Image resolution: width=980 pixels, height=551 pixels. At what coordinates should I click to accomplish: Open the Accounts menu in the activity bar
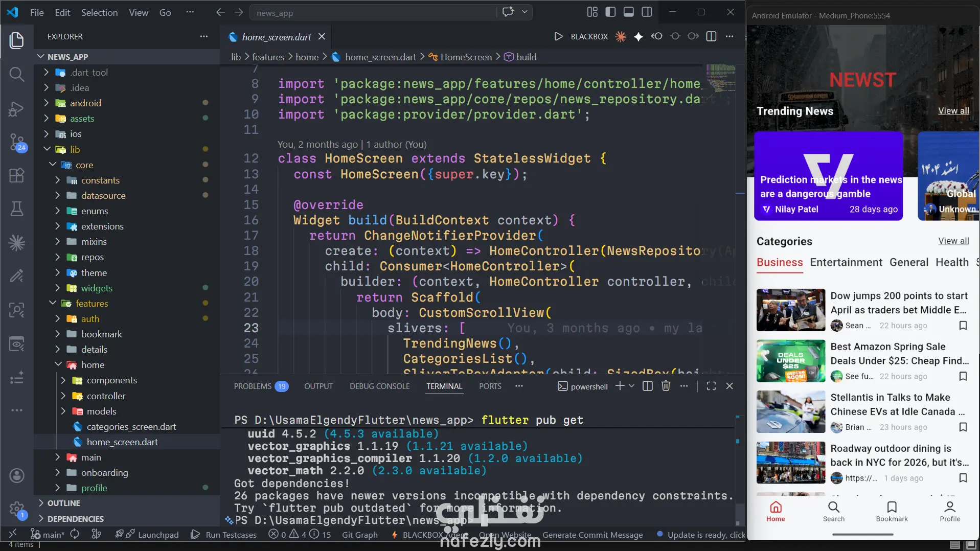[x=16, y=476]
